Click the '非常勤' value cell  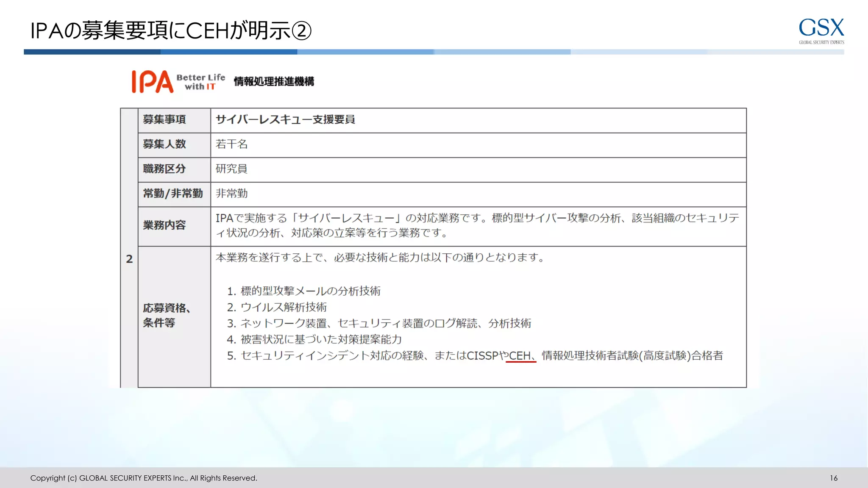(478, 194)
